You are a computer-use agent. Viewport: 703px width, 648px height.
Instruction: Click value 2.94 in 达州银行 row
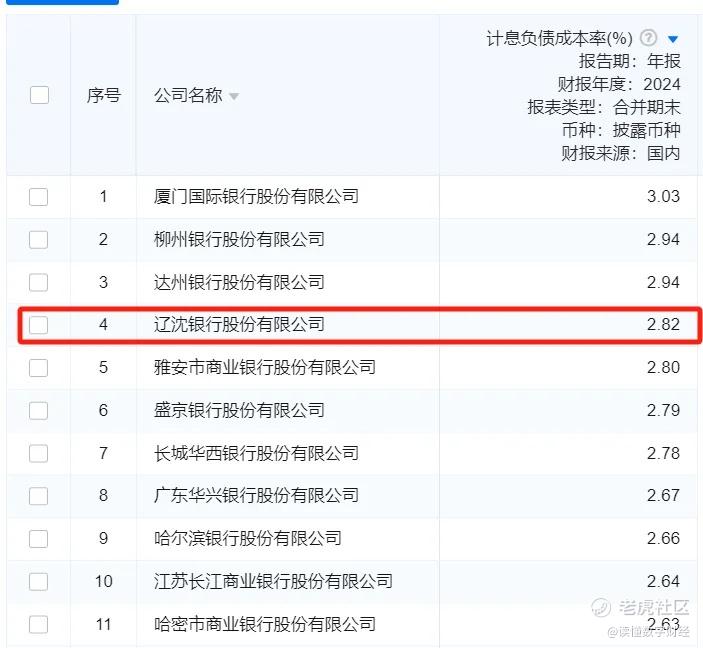pyautogui.click(x=663, y=282)
